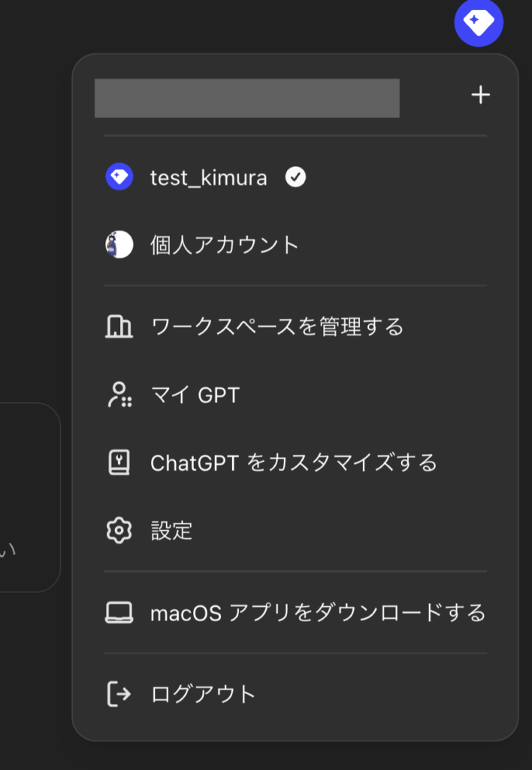Open ChatGPT をカスタマイズする

click(293, 462)
